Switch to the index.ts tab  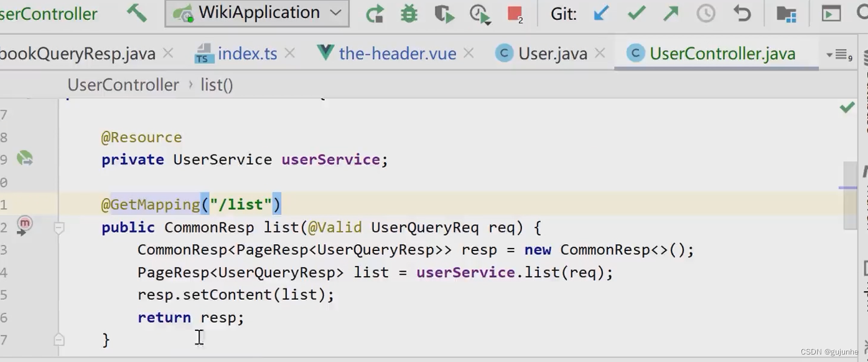(x=247, y=54)
